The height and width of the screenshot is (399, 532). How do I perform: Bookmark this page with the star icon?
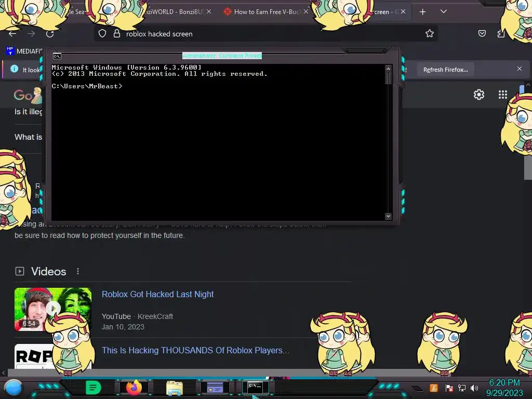430,33
